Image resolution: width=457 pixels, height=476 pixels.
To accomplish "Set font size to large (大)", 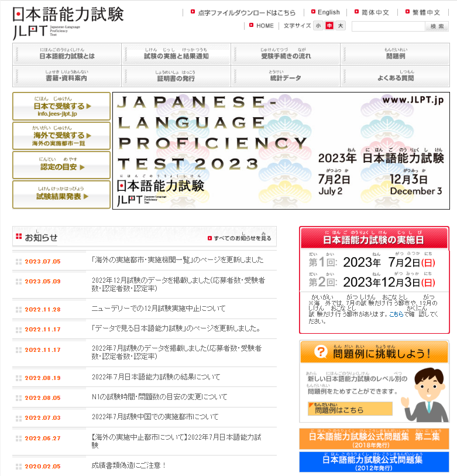I will 341,26.
